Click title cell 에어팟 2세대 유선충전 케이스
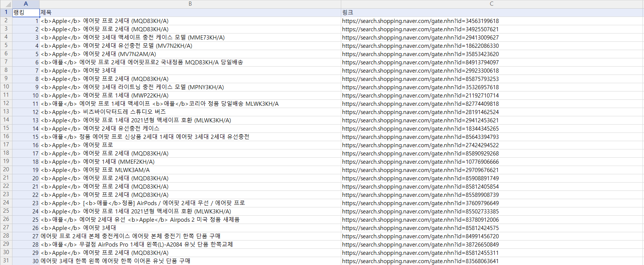Image resolution: width=644 pixels, height=265 pixels. click(x=190, y=128)
